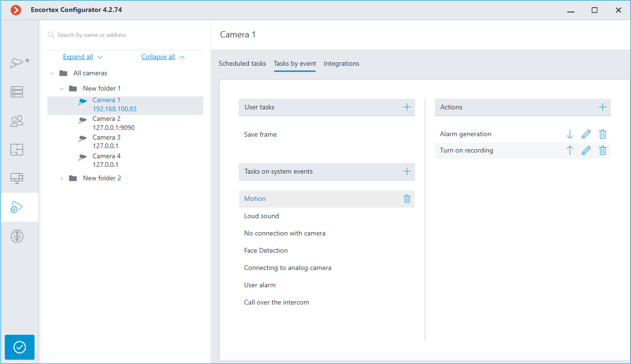Delete the Turn on recording action
631x364 pixels.
tap(603, 151)
